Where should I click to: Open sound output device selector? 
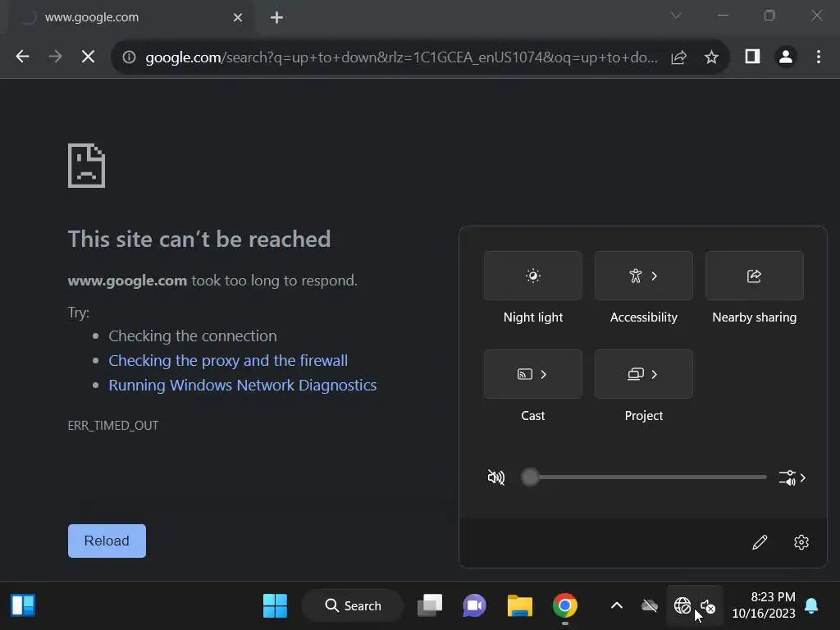click(x=792, y=477)
